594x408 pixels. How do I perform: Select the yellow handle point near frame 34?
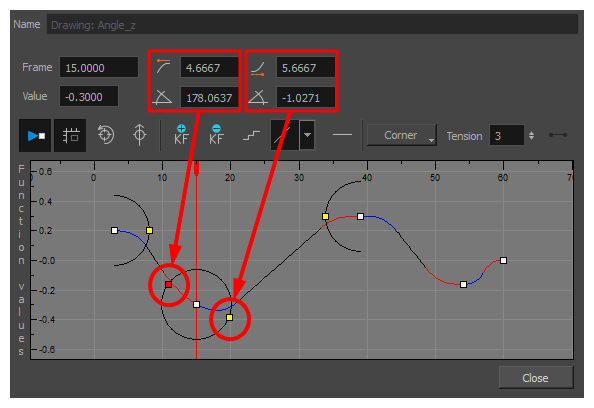[325, 216]
